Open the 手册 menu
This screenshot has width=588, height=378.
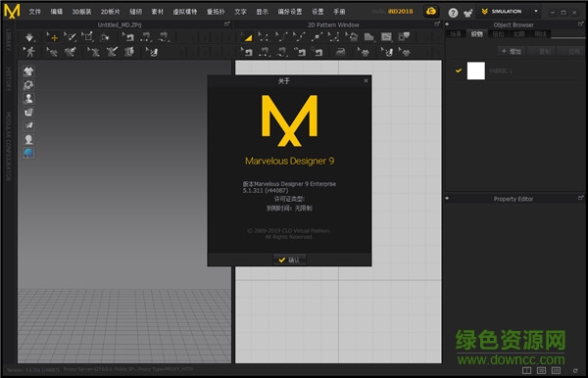[x=339, y=12]
